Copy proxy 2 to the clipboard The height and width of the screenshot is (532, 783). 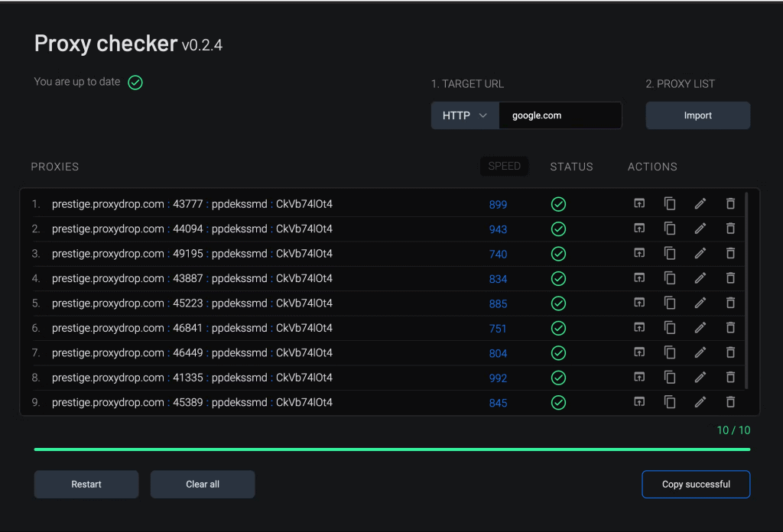click(x=670, y=229)
